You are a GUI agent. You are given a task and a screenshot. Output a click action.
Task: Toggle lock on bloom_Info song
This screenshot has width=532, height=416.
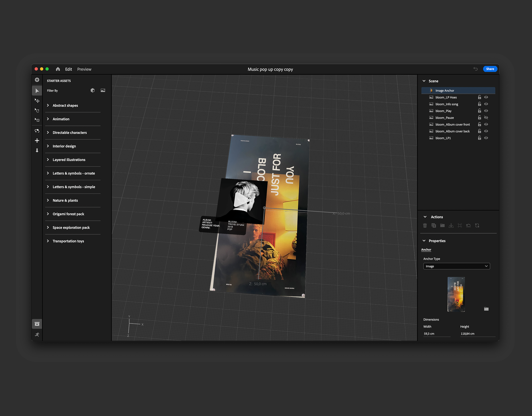(479, 104)
